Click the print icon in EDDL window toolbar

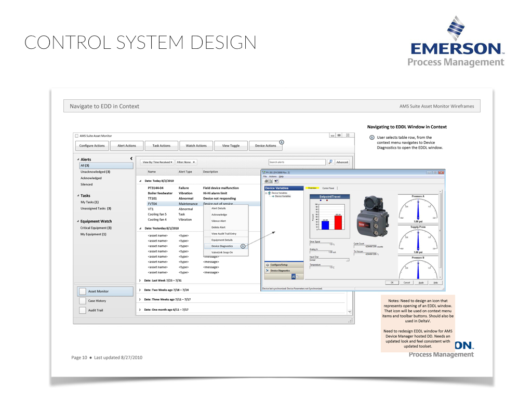(x=267, y=181)
